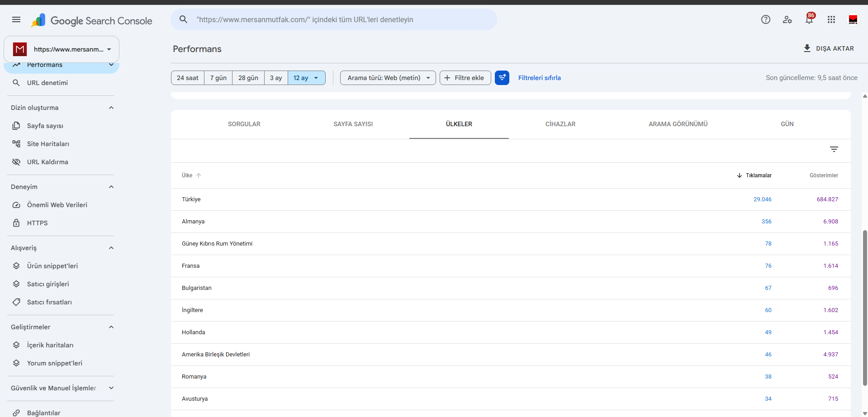This screenshot has height=417, width=868.
Task: Open the 12 ay date range dropdown
Action: click(x=307, y=78)
